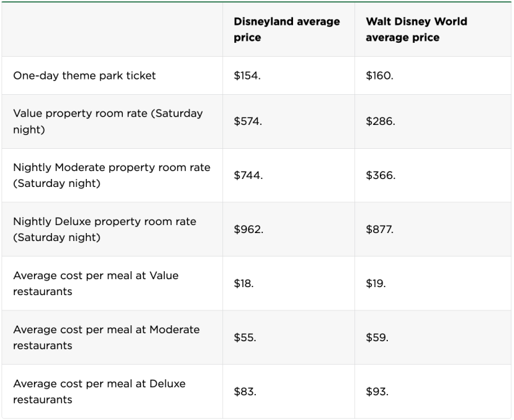This screenshot has height=420, width=514.
Task: Click the $962 Deluxe room rate cell
Action: [248, 230]
